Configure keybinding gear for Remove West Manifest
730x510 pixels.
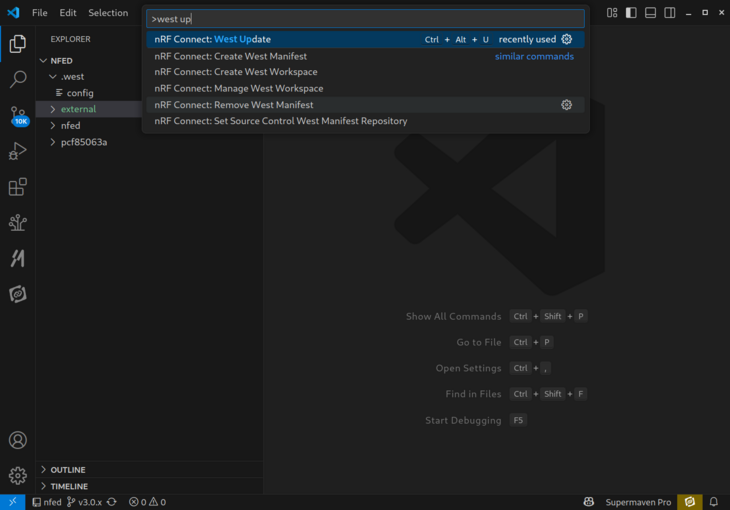[567, 105]
